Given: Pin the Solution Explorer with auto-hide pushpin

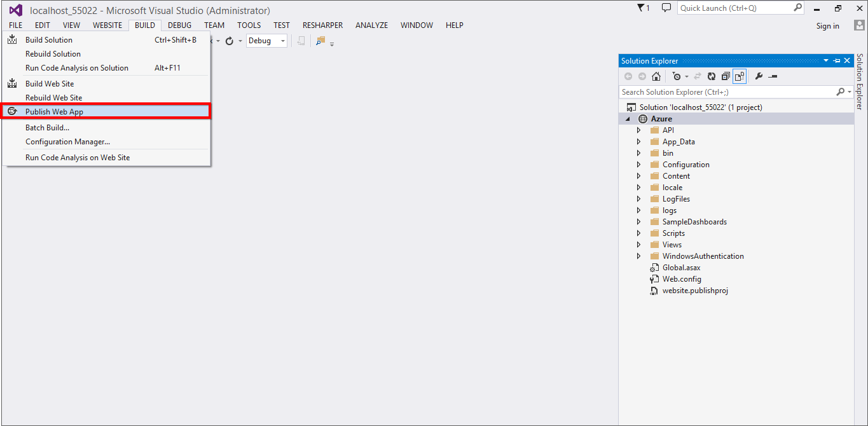Looking at the screenshot, I should 837,61.
